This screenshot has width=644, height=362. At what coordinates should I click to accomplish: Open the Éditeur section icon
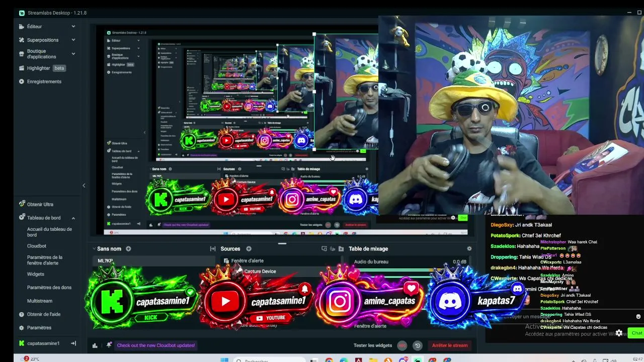tap(22, 27)
